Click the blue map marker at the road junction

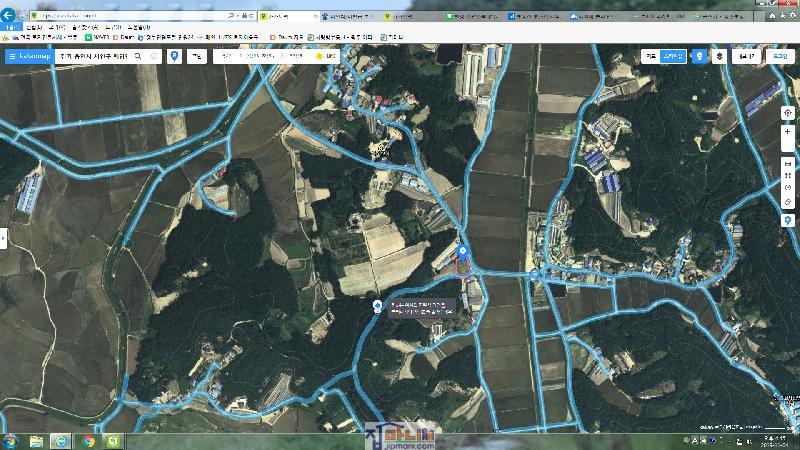462,251
